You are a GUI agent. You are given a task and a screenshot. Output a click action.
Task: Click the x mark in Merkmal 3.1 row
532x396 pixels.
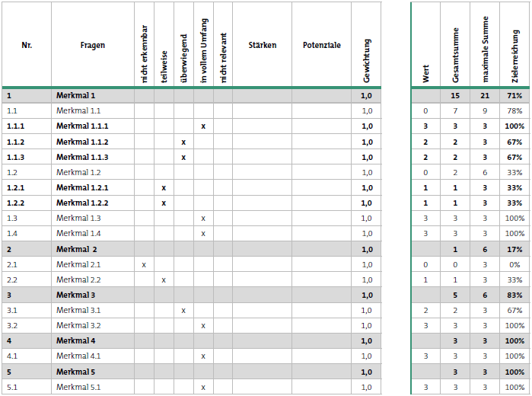click(183, 311)
